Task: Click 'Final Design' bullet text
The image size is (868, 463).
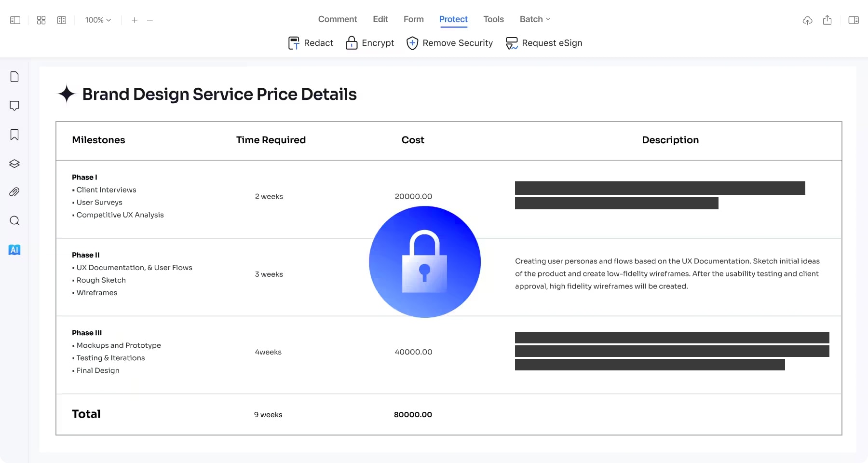Action: [98, 370]
